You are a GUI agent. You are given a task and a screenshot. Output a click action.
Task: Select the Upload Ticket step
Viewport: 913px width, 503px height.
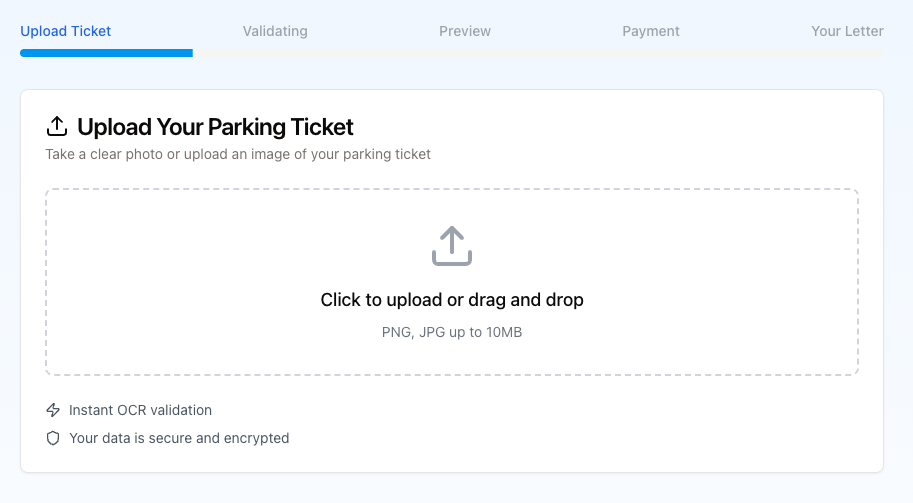coord(66,31)
